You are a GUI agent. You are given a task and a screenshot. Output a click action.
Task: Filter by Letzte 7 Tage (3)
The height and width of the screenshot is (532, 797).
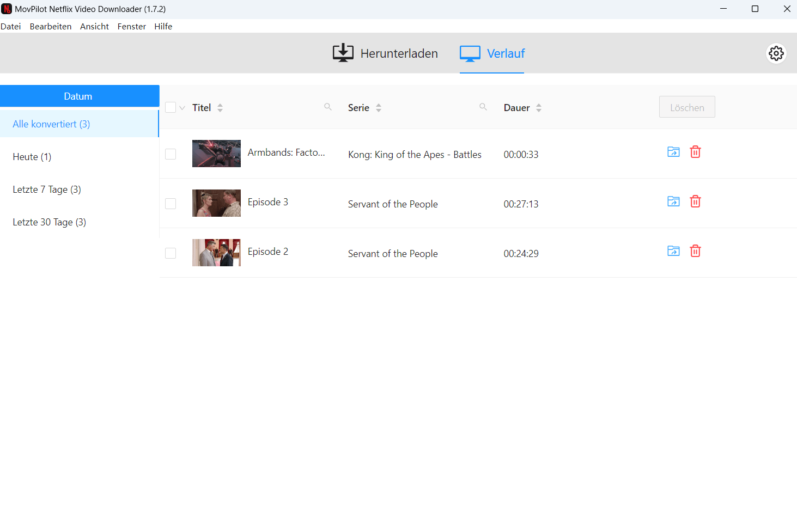click(x=80, y=189)
